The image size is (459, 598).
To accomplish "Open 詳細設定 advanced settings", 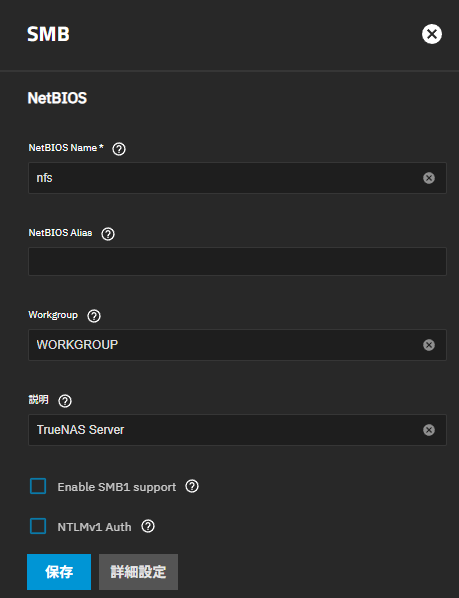I will click(138, 572).
